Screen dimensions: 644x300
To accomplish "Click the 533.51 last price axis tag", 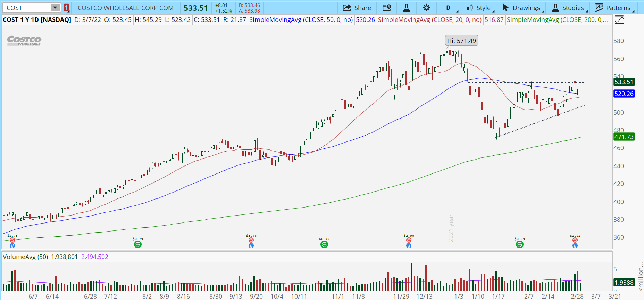I will tap(624, 82).
